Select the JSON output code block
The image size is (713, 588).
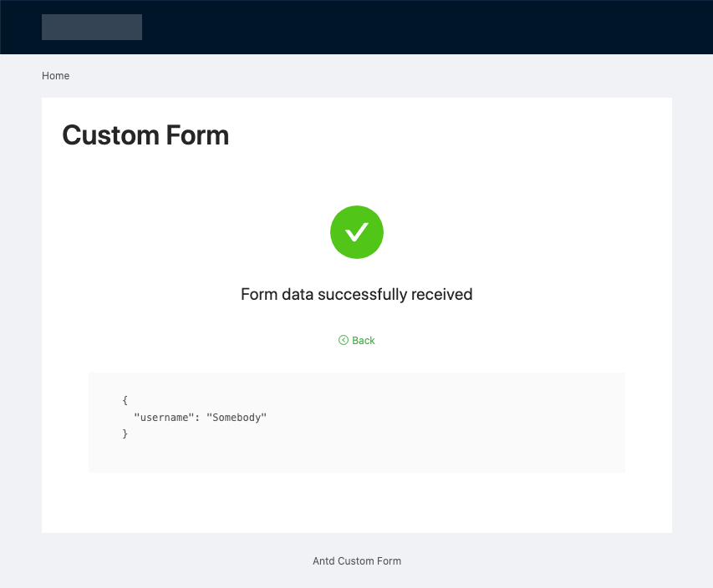point(196,417)
